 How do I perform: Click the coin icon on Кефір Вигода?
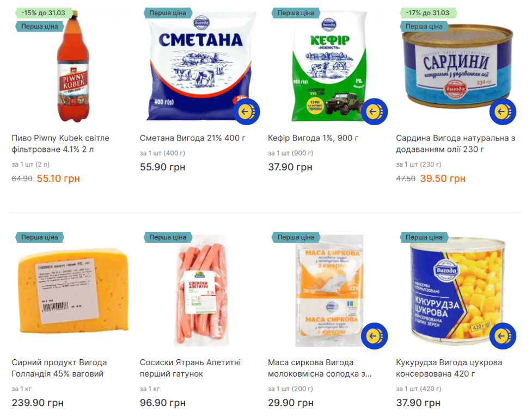pos(374,112)
